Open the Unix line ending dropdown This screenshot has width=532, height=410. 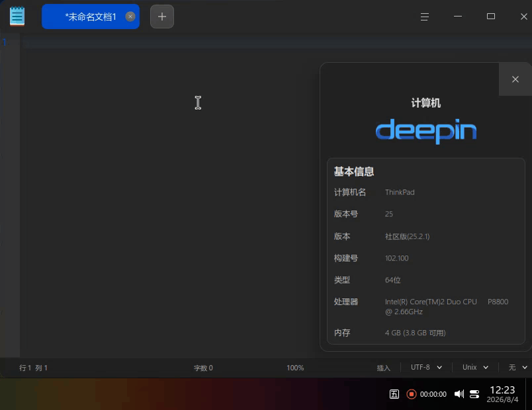475,367
